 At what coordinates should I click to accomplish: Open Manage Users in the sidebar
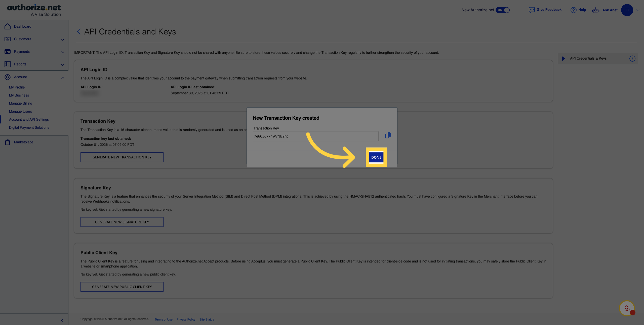tap(20, 111)
